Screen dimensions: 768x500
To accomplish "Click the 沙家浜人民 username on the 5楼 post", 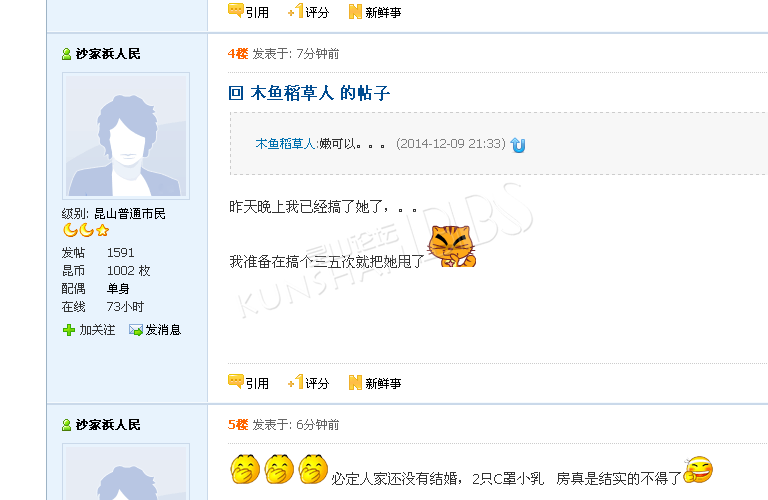I will (x=108, y=425).
